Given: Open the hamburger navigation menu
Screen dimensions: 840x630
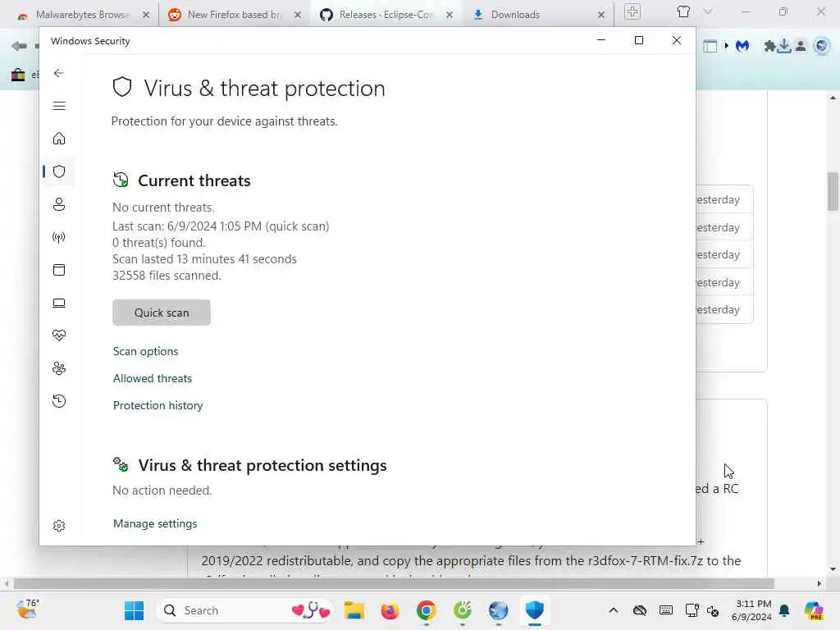Looking at the screenshot, I should (59, 106).
